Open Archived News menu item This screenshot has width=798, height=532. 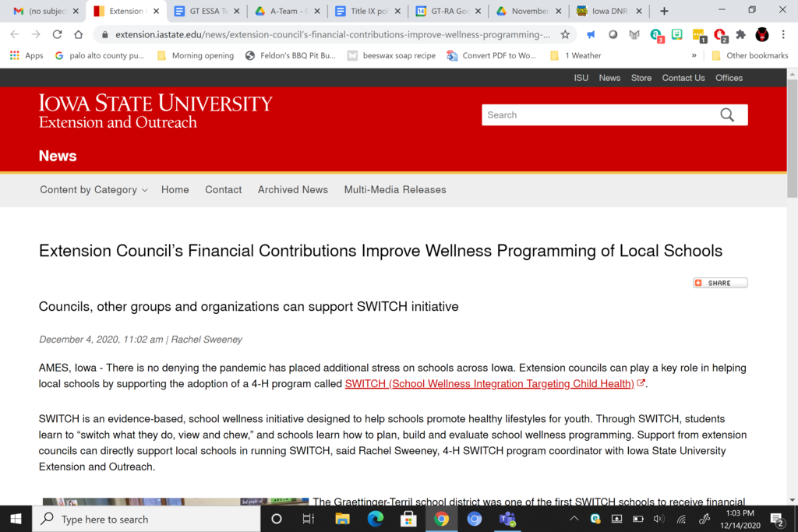(293, 190)
